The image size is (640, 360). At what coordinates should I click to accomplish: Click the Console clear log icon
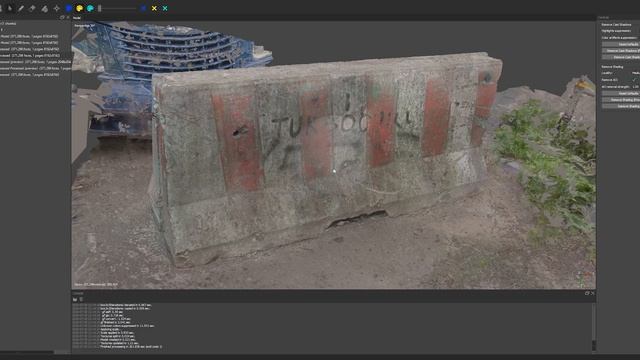(x=81, y=299)
